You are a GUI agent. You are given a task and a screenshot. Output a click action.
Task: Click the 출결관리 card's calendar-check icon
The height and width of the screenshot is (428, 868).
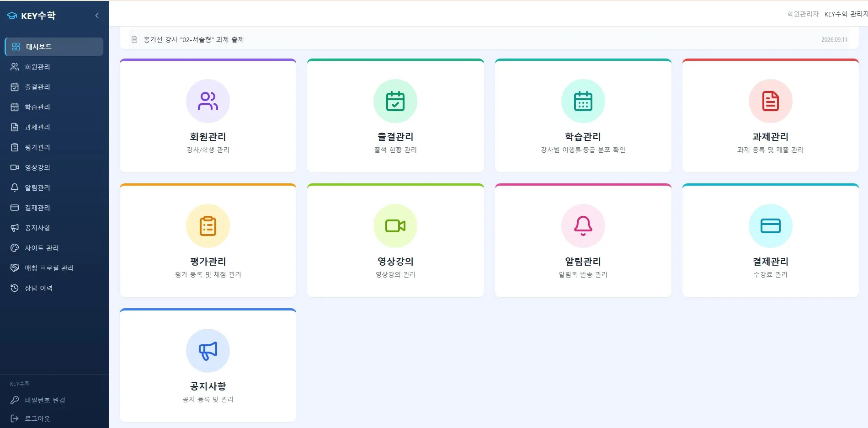point(395,101)
